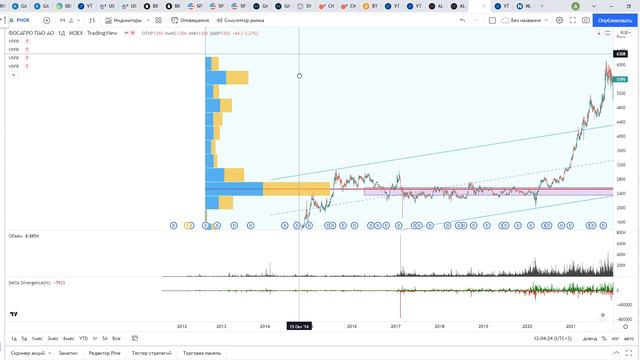This screenshot has height=360, width=640.
Task: Click ФОСАГРО ПАО АО chart title
Action: [31, 33]
